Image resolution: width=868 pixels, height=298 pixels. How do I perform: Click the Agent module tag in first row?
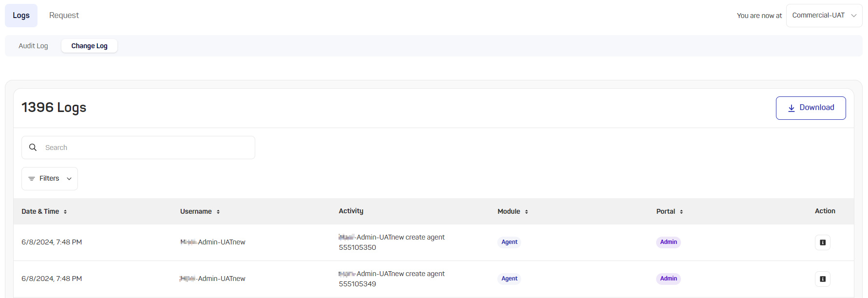coord(509,242)
